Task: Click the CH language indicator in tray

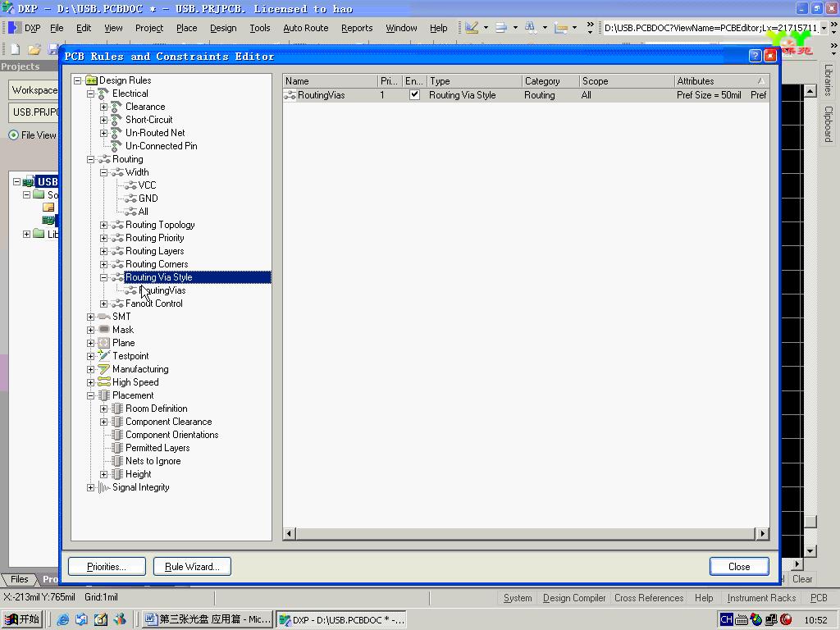Action: coord(726,619)
